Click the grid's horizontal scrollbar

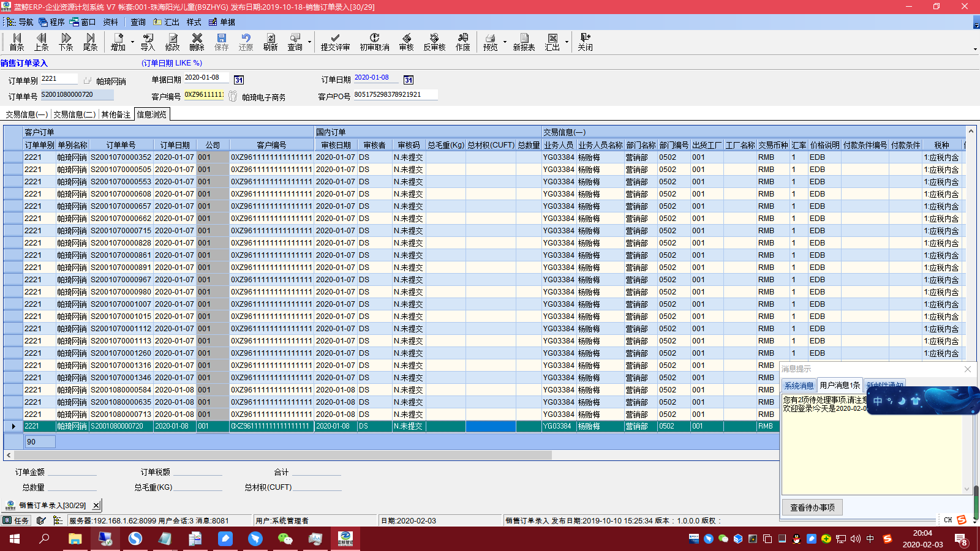point(282,455)
